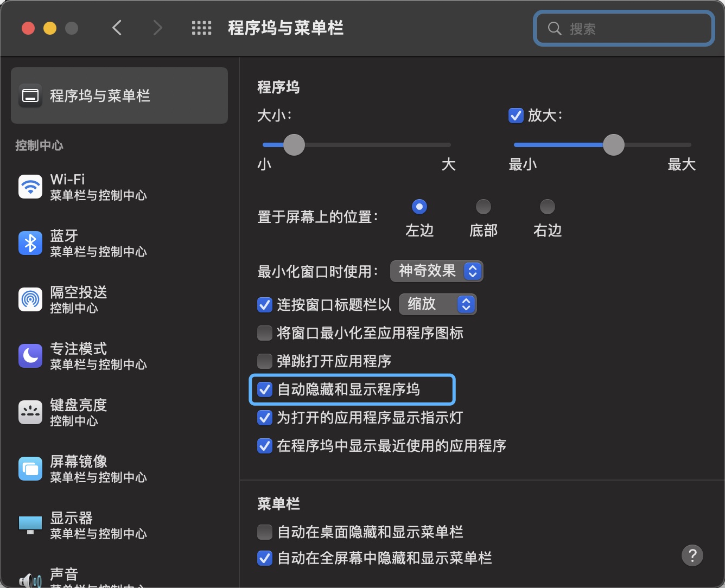Click the Dock size (大小) slider handle
725x588 pixels.
[x=294, y=145]
